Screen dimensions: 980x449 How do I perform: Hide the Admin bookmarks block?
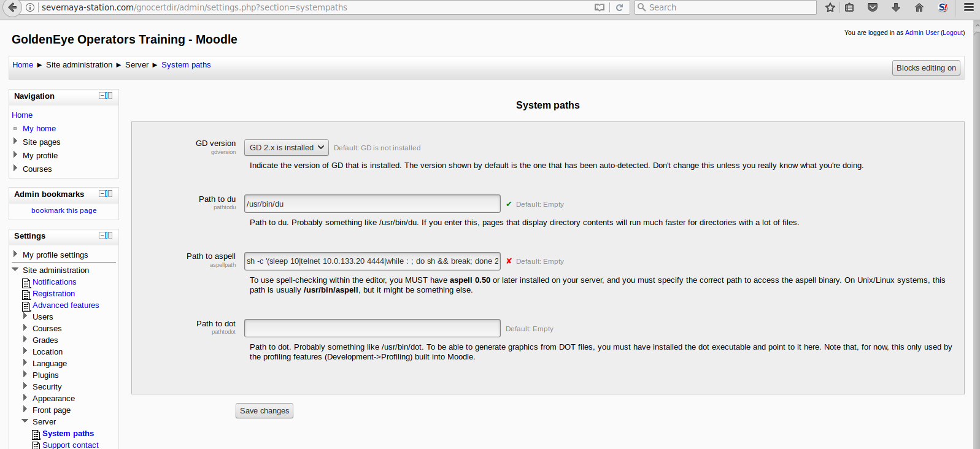[102, 194]
